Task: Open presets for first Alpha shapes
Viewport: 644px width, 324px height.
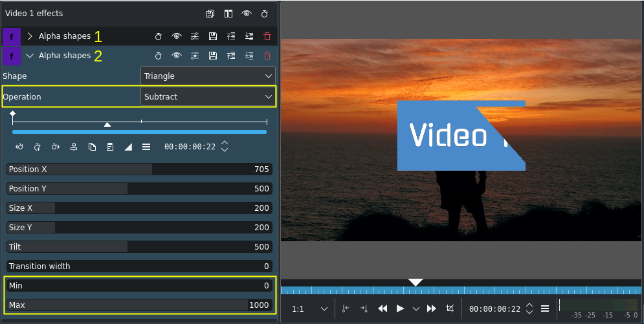Action: point(195,36)
